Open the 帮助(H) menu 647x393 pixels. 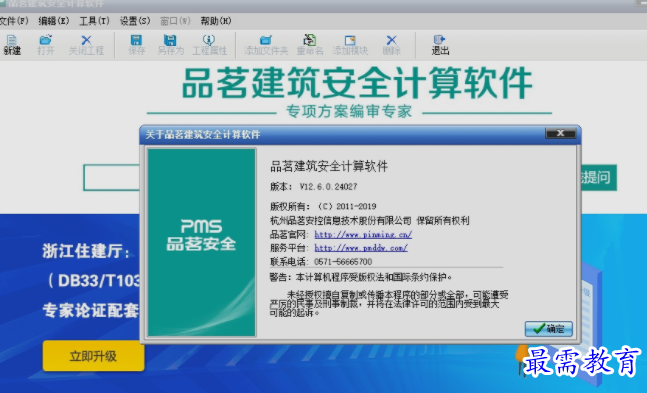click(x=216, y=21)
